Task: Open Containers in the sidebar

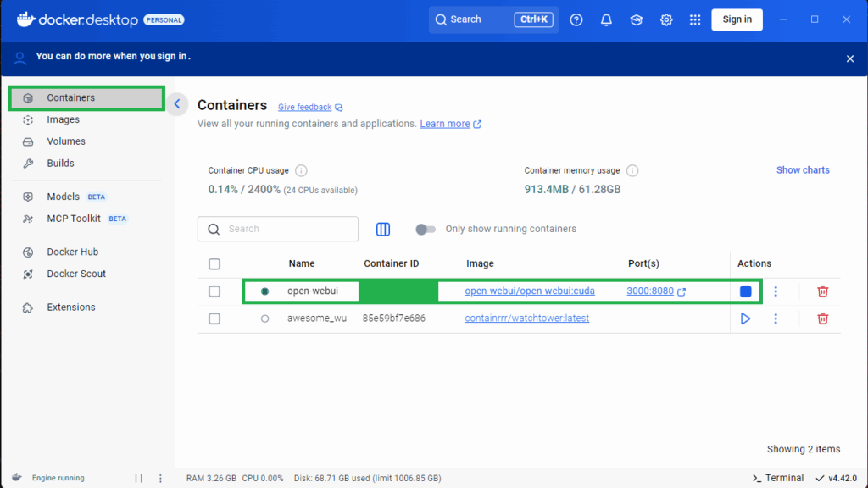Action: click(x=87, y=98)
